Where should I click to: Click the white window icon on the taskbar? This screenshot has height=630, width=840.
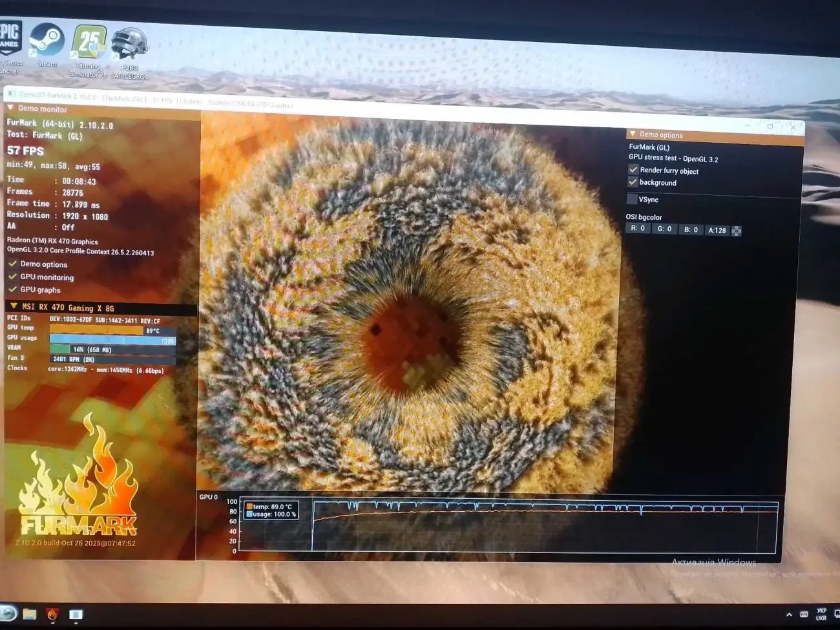(x=76, y=614)
